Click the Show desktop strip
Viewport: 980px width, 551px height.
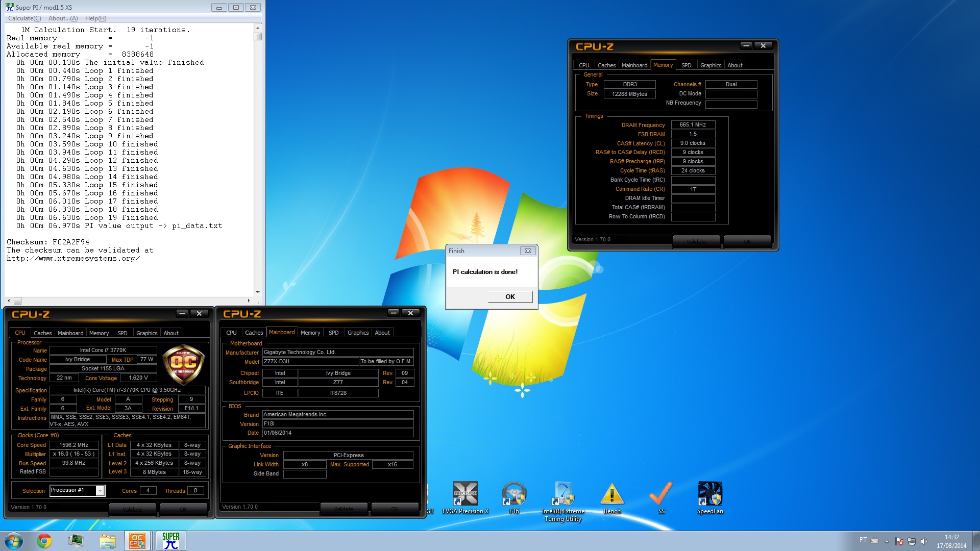[976, 541]
